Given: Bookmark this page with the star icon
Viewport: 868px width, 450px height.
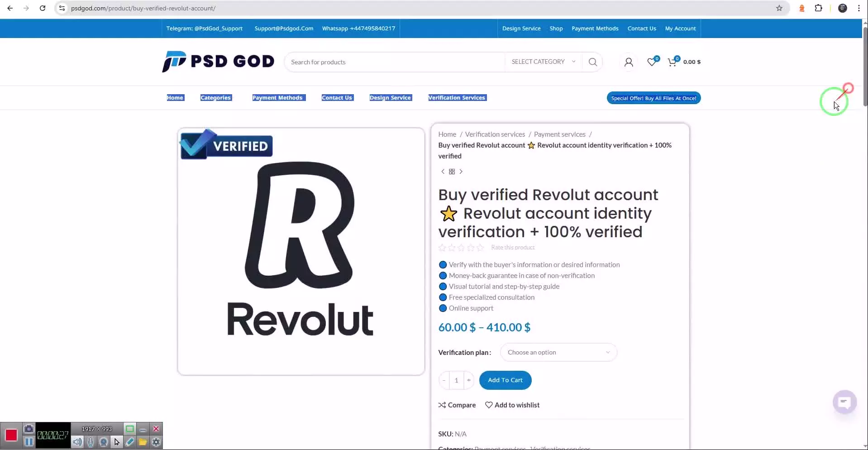Looking at the screenshot, I should coord(779,8).
